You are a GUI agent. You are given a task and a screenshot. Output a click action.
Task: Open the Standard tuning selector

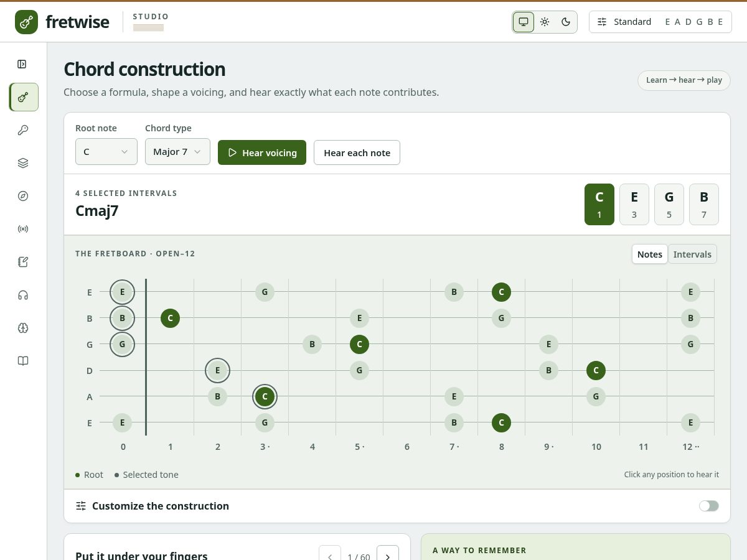coord(660,22)
